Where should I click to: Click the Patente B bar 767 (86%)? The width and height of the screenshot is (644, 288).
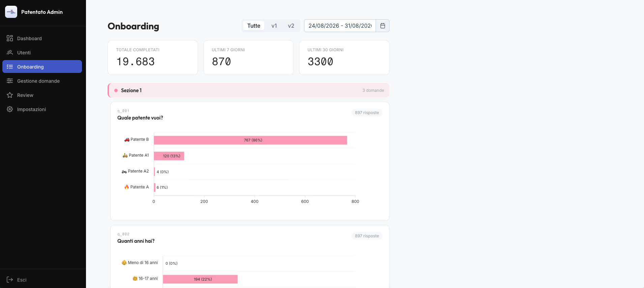coord(251,140)
